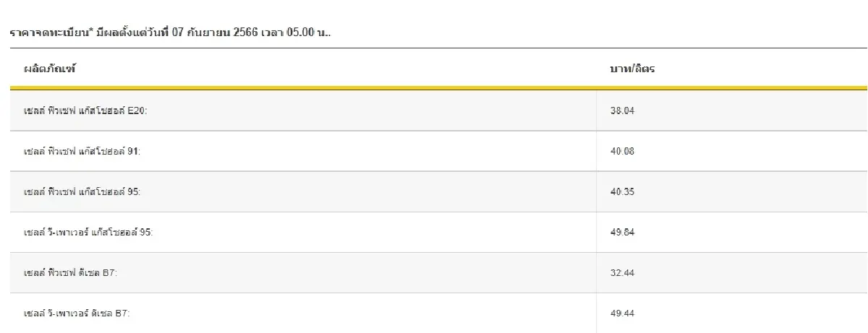Select the Shell FuelSave Diesel B7 product name
This screenshot has width=868, height=333.
70,273
